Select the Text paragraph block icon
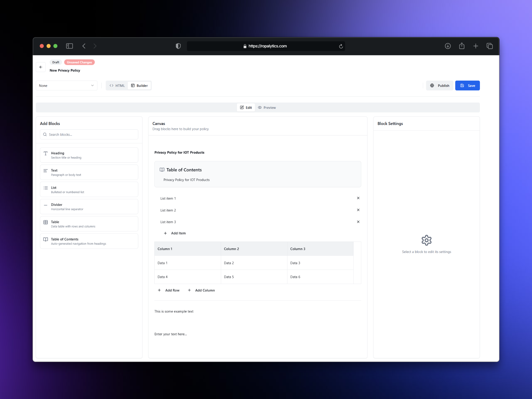Image resolution: width=532 pixels, height=399 pixels. tap(45, 171)
